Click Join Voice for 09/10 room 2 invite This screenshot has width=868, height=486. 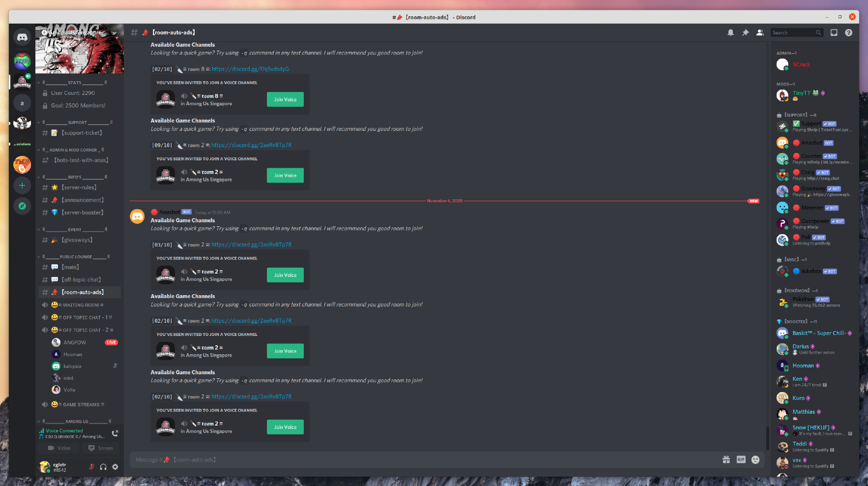(x=285, y=176)
